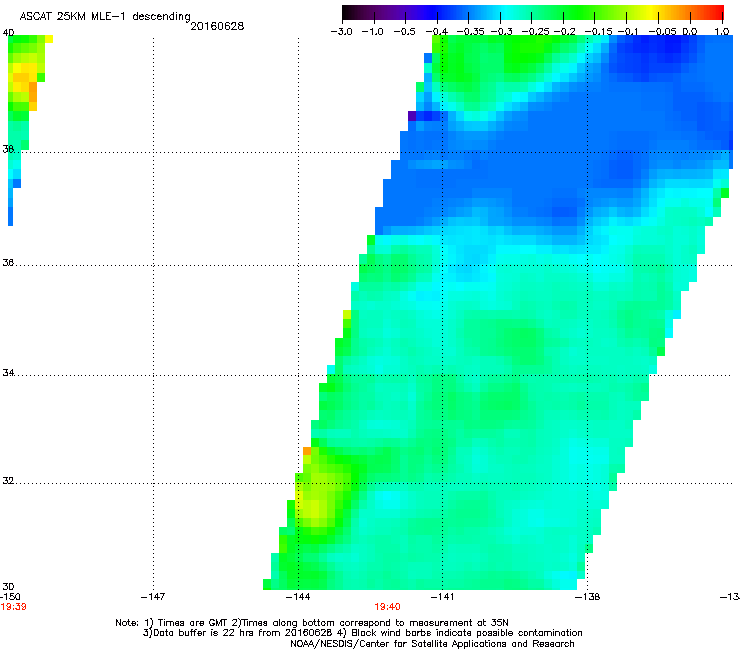
Task: Click the red time stamp "19:39"
Action: (13, 607)
